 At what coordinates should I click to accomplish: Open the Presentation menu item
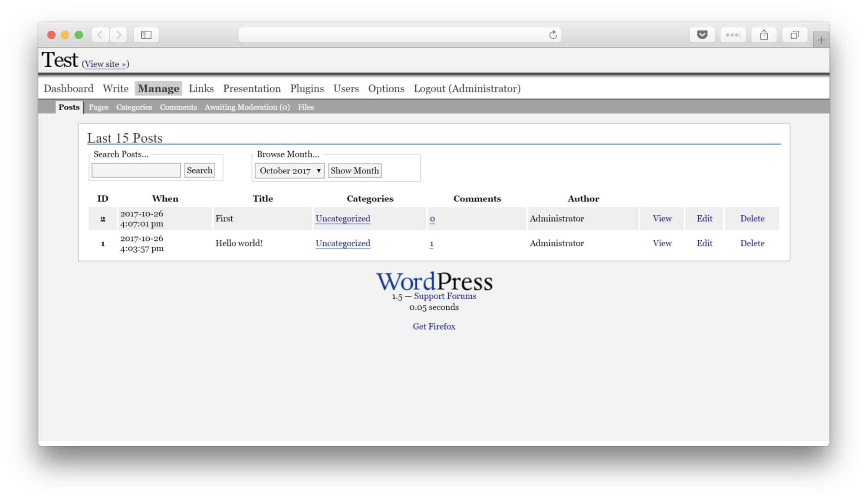click(x=252, y=88)
